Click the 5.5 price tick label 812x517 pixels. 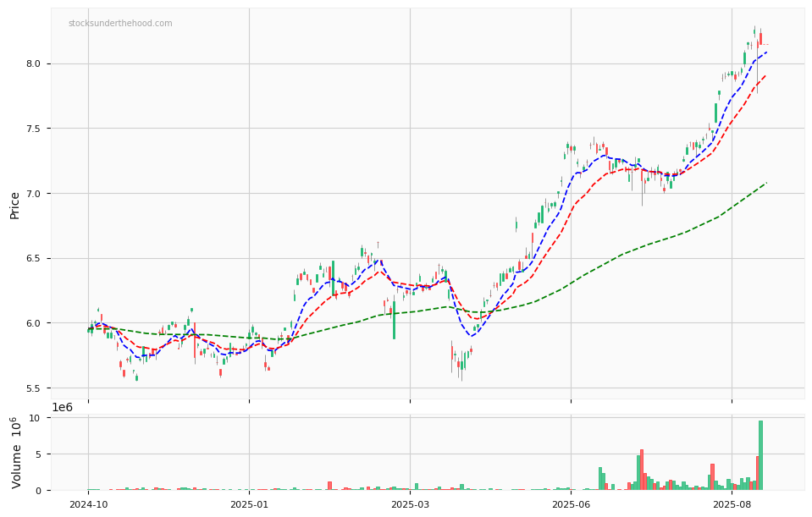tap(34, 388)
